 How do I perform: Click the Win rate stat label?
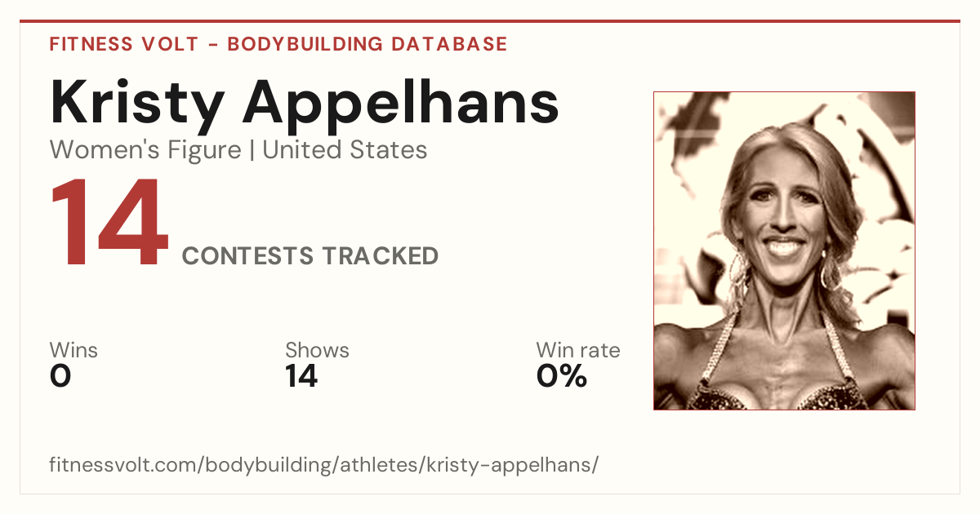[x=578, y=351]
